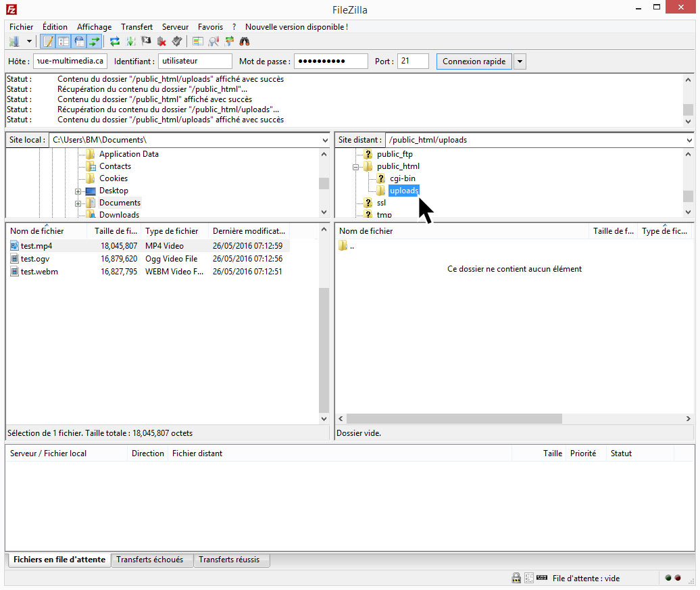
Task: Open the Connexion rapide history dropdown arrow
Action: tap(520, 62)
